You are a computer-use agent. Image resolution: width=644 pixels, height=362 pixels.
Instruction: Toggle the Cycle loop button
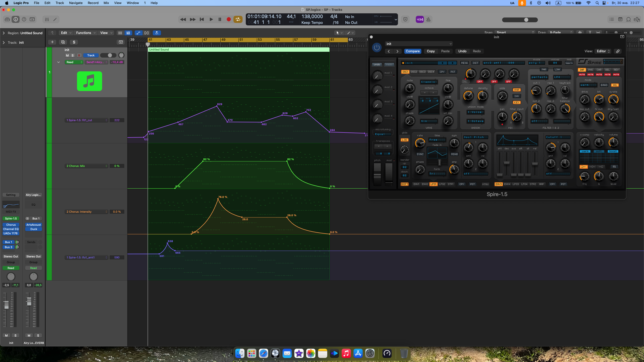click(x=238, y=19)
